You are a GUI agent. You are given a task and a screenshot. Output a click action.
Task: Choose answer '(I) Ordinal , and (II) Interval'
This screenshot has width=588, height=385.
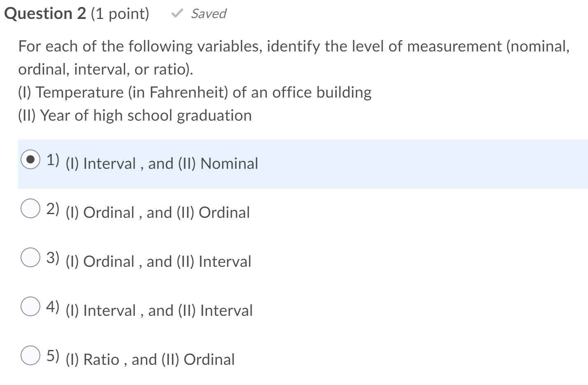click(x=158, y=261)
